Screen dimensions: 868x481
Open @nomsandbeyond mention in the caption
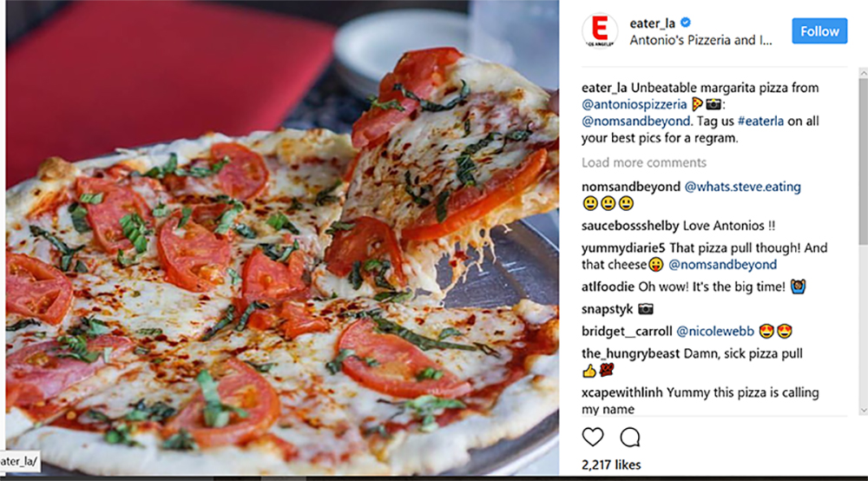coord(636,121)
